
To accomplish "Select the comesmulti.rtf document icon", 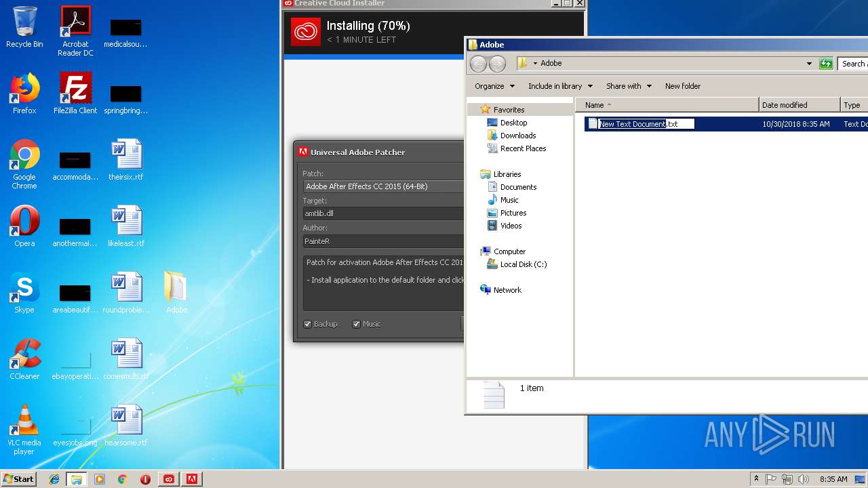I will click(x=126, y=359).
